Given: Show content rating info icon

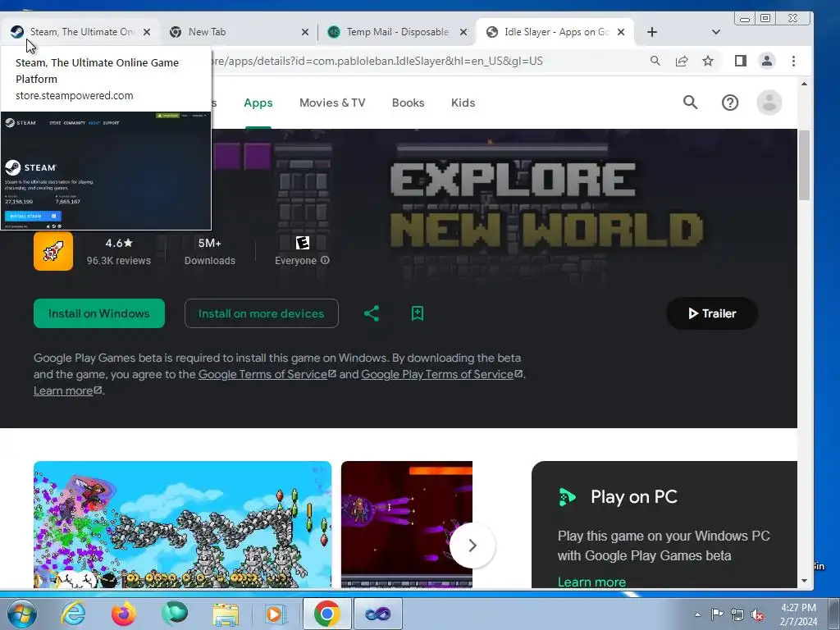Looking at the screenshot, I should coord(325,260).
